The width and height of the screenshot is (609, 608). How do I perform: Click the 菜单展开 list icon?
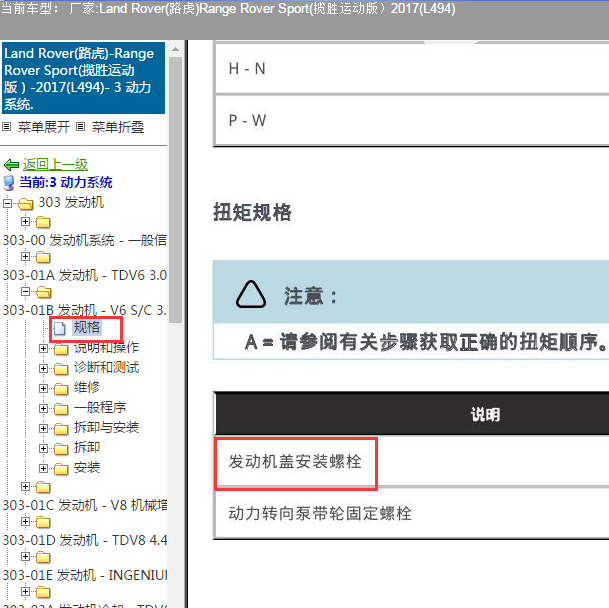coord(7,127)
